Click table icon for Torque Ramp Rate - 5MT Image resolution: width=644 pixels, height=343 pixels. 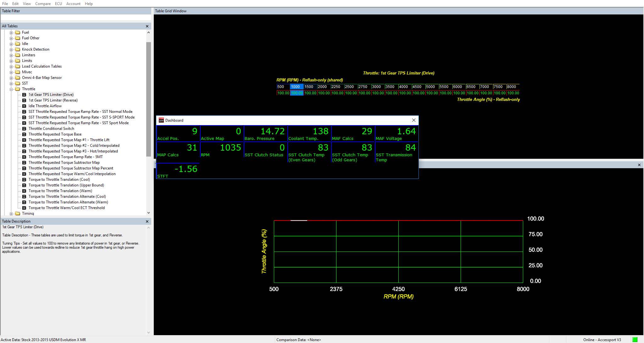coord(24,157)
